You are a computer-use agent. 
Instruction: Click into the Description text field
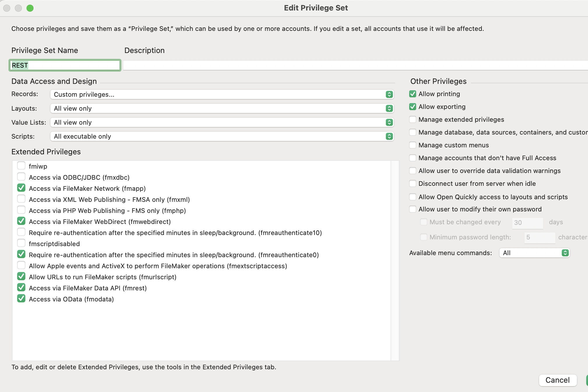[349, 65]
